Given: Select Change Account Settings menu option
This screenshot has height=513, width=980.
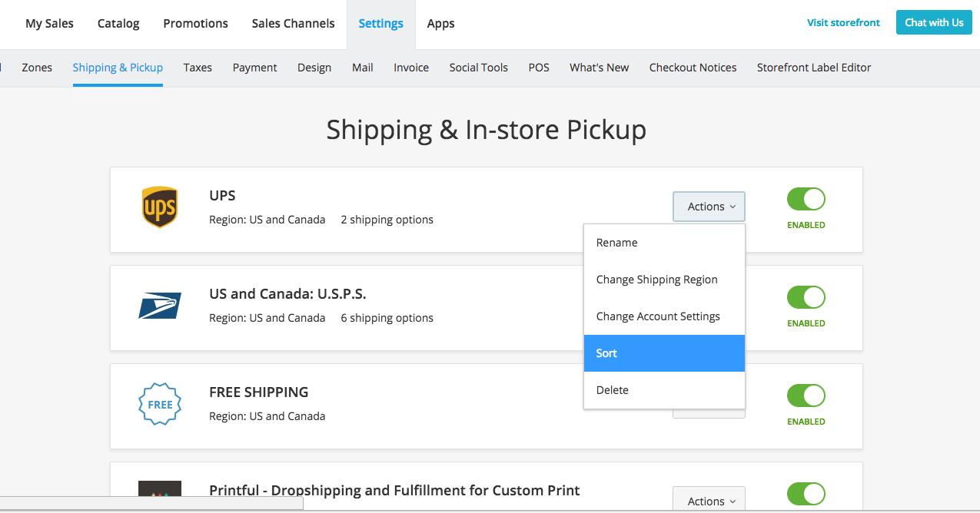Looking at the screenshot, I should [x=664, y=316].
